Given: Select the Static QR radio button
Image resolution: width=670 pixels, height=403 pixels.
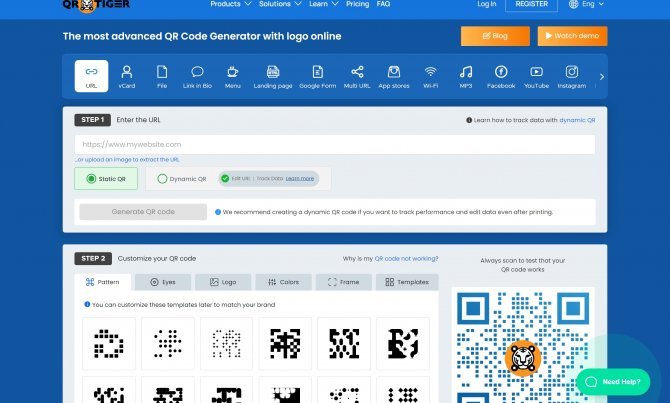Looking at the screenshot, I should pyautogui.click(x=91, y=179).
